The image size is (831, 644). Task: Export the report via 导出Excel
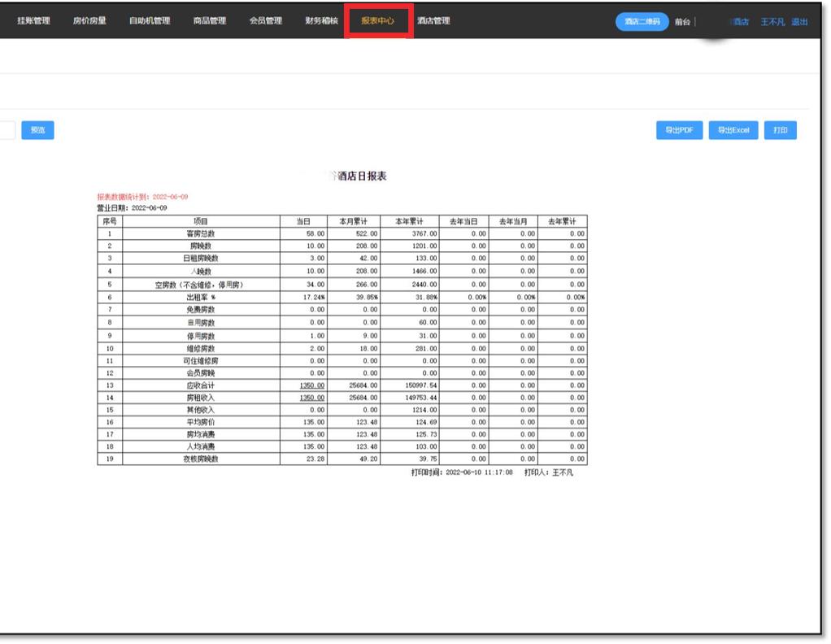pos(733,130)
